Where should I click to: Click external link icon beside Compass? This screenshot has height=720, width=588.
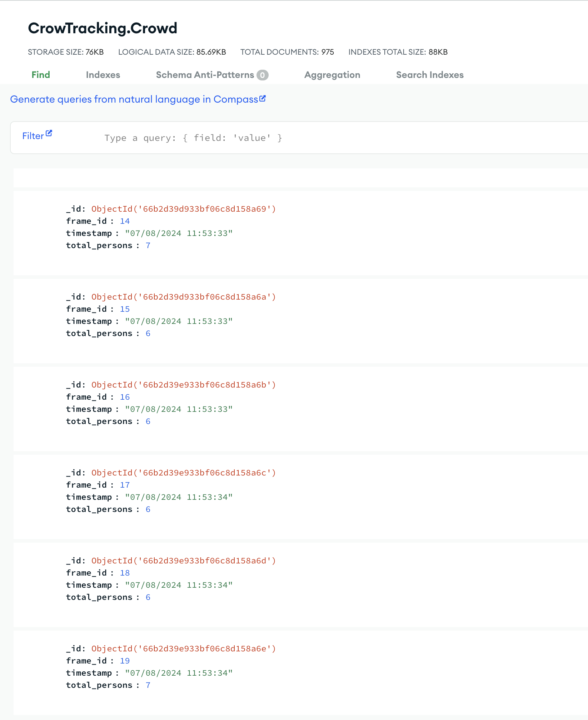point(263,98)
